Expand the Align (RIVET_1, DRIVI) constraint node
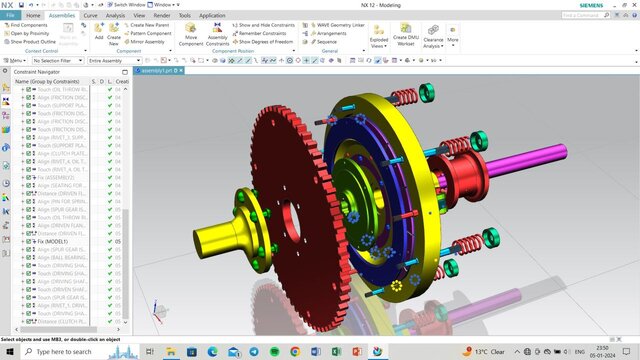This screenshot has width=640, height=360. (23, 305)
